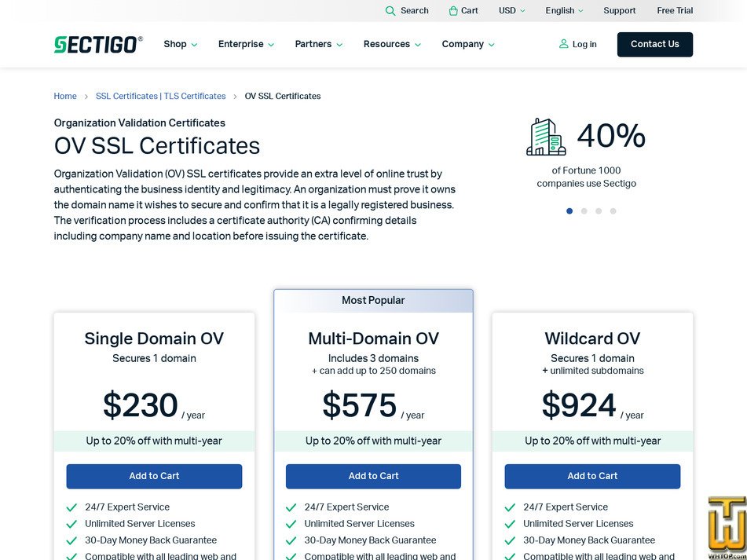Click the green building illustration near 40%
Viewport: 747px width, 560px height.
[x=545, y=137]
